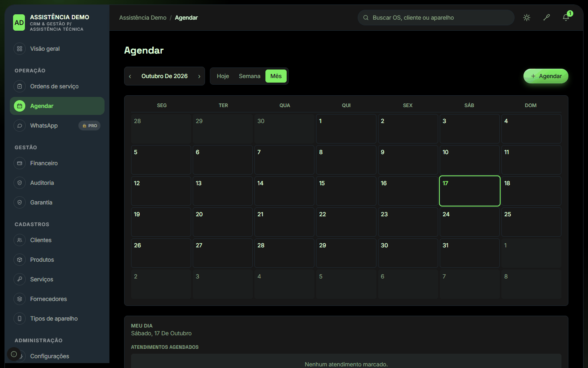The width and height of the screenshot is (588, 368).
Task: Click the Fornecedores layers icon
Action: 20,299
